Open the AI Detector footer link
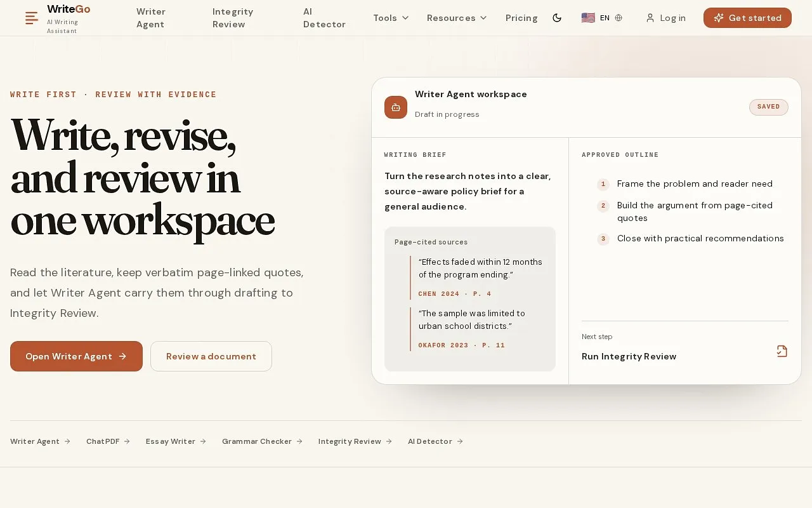Viewport: 812px width, 508px height. coord(435,441)
